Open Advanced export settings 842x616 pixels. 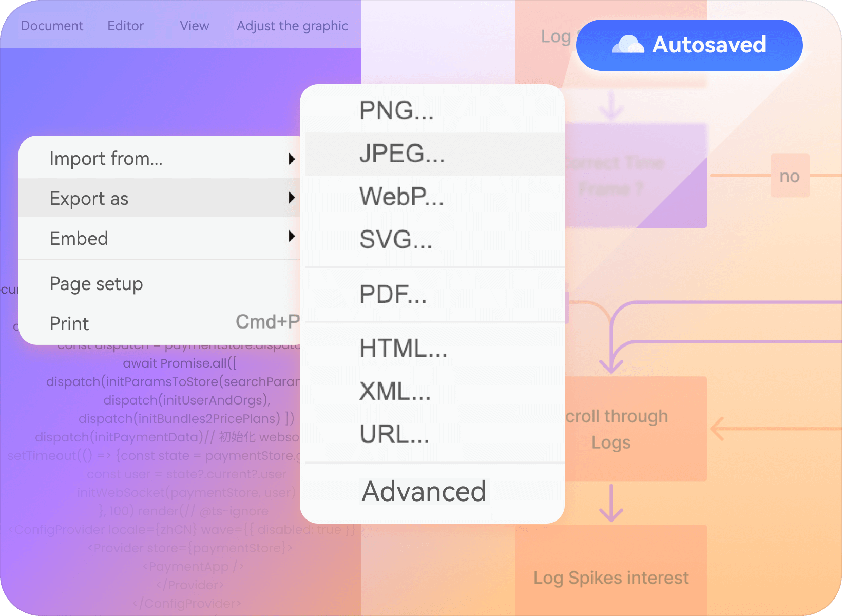point(424,492)
